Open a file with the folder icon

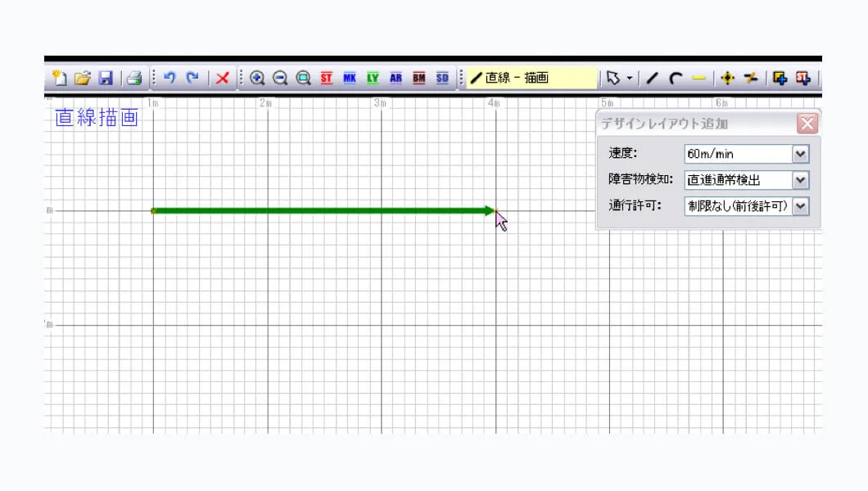pos(82,79)
